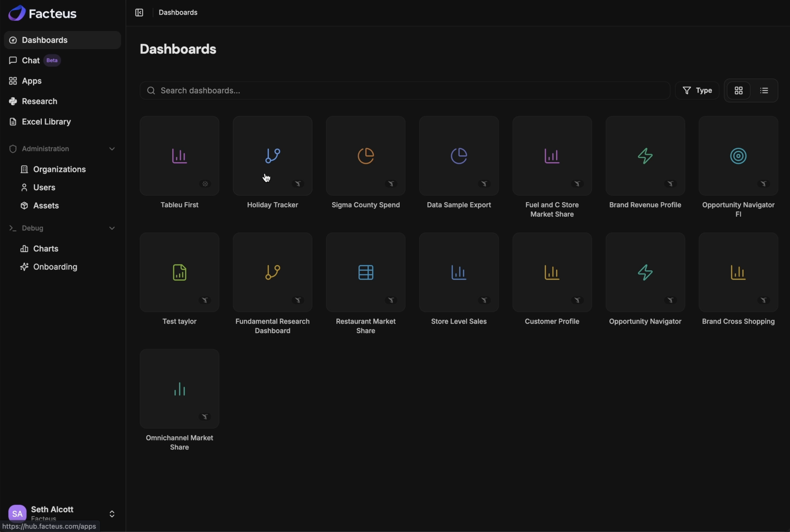Open Test taylor file chart icon
The height and width of the screenshot is (532, 790).
179,272
